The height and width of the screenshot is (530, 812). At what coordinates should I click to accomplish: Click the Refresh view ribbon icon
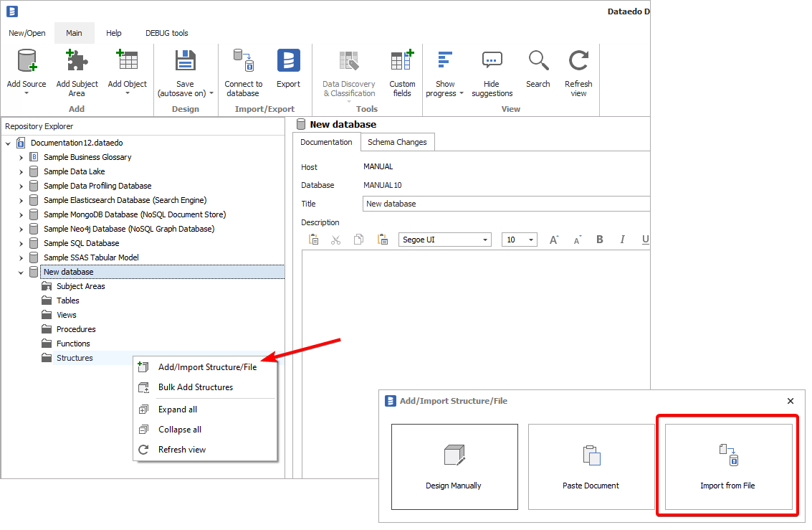[x=578, y=62]
